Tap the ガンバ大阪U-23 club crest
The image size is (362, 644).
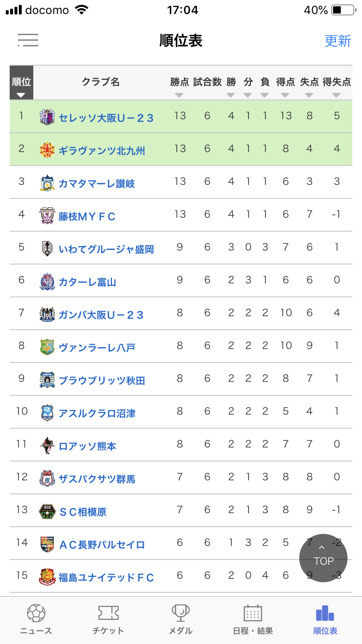pyautogui.click(x=47, y=314)
